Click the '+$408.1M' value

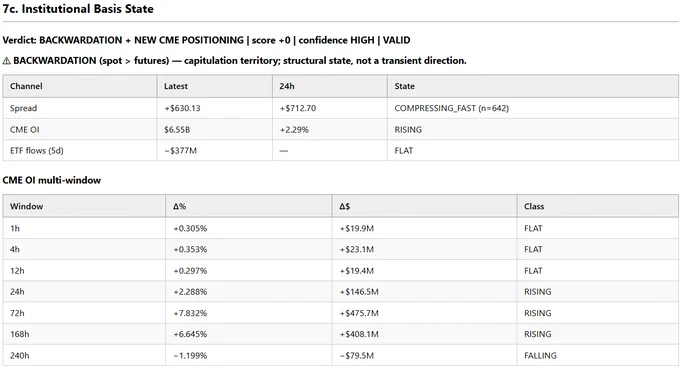point(359,334)
